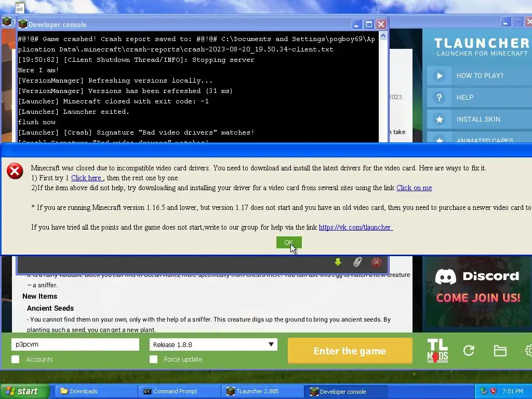
Task: Click the star icon beside Install Skin
Action: tap(440, 119)
